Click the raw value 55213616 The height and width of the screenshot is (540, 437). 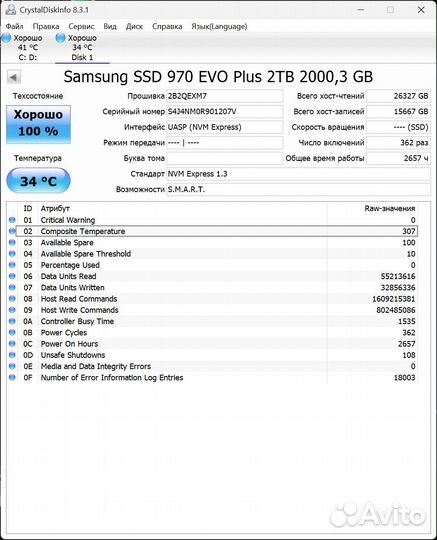[x=398, y=276]
